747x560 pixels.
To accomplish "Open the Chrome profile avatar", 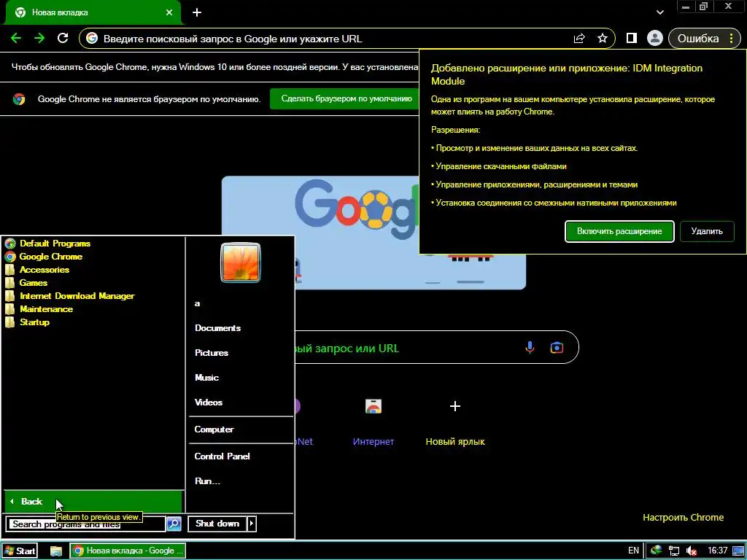I will tap(654, 38).
